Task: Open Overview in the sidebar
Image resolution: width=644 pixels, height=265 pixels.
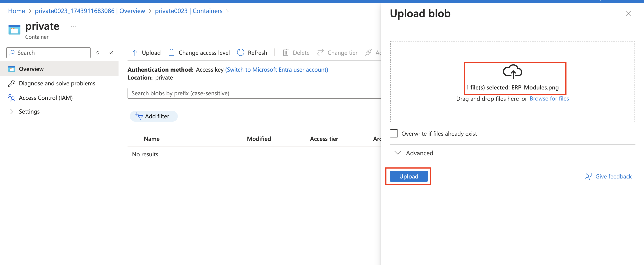Action: 59,69
